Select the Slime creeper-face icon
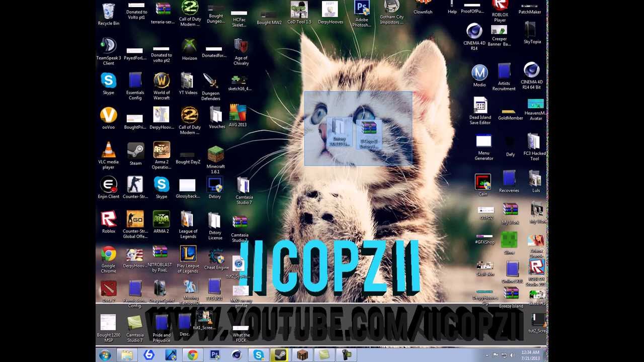644x362 pixels. click(509, 244)
